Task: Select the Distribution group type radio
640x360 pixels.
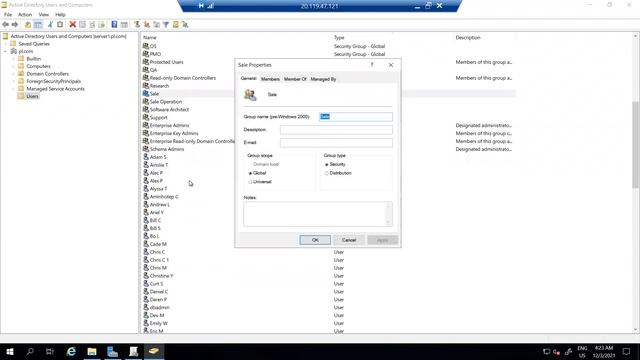Action: click(x=338, y=173)
